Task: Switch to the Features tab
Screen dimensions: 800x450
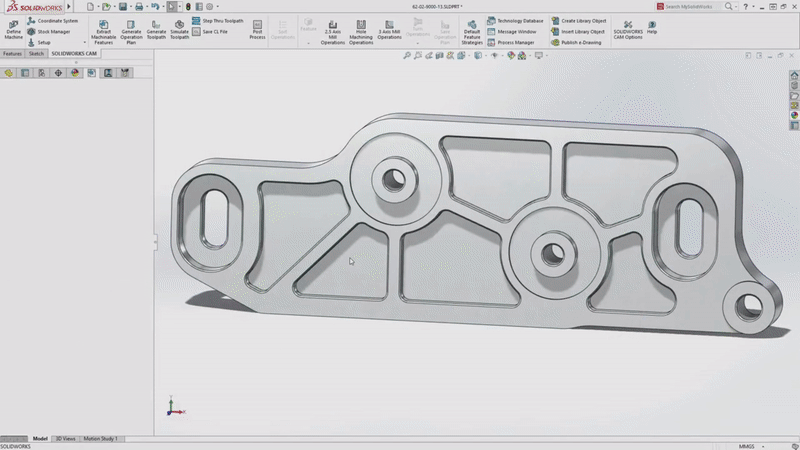Action: tap(12, 53)
